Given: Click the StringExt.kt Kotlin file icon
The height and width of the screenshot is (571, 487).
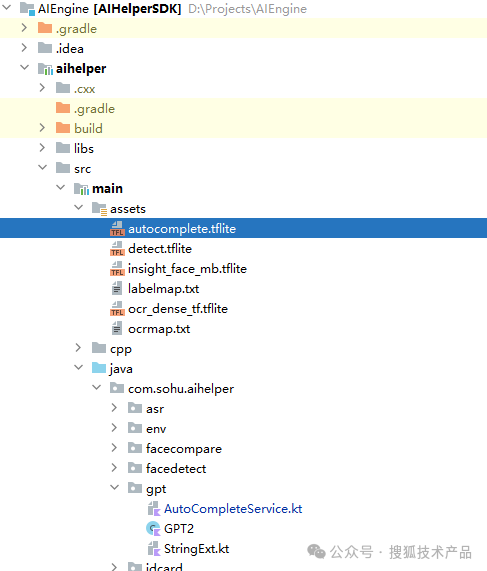Looking at the screenshot, I should coord(154,548).
